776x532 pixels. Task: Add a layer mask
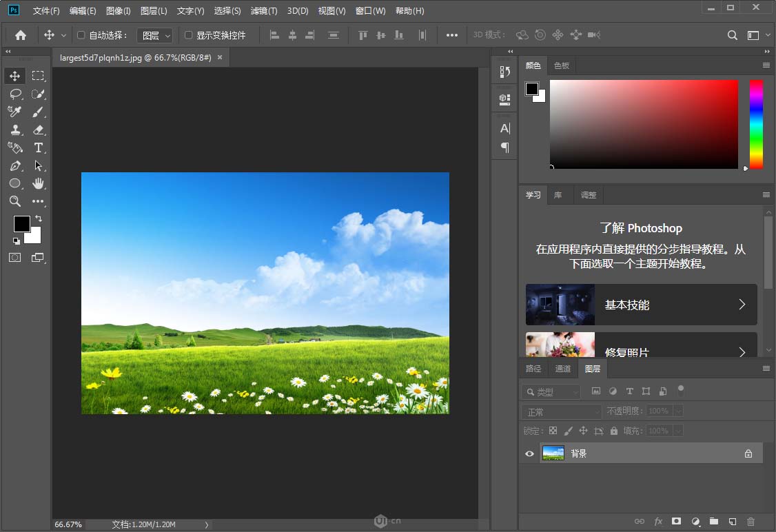(x=677, y=521)
